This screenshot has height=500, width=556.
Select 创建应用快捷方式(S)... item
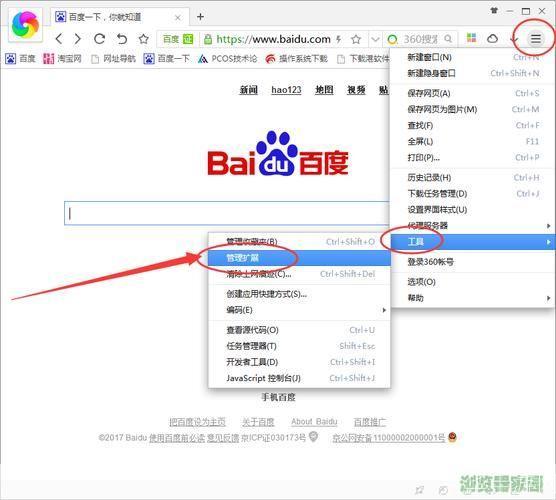tap(299, 294)
